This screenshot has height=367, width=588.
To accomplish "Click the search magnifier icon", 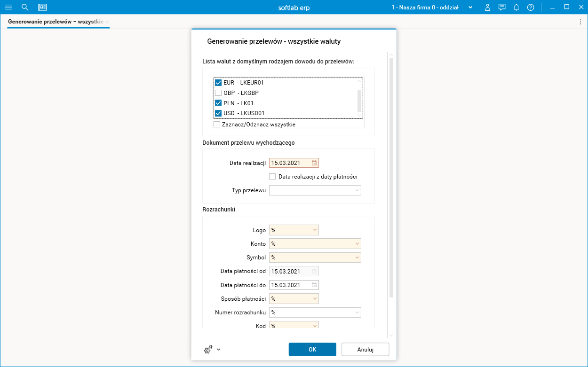I will [x=25, y=7].
